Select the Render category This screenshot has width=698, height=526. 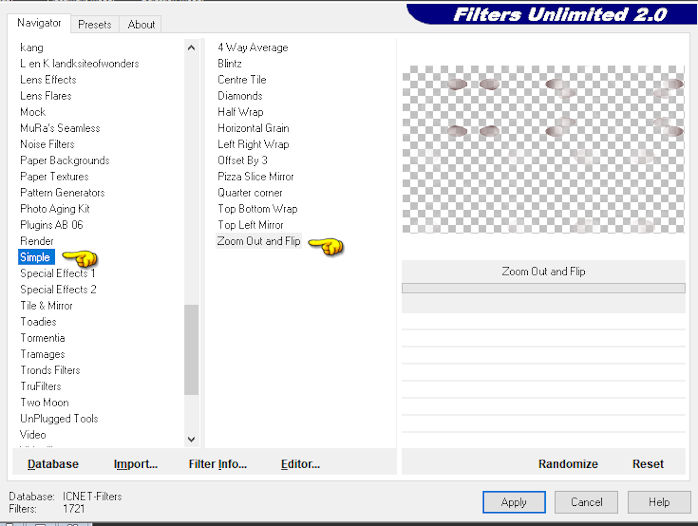tap(37, 241)
